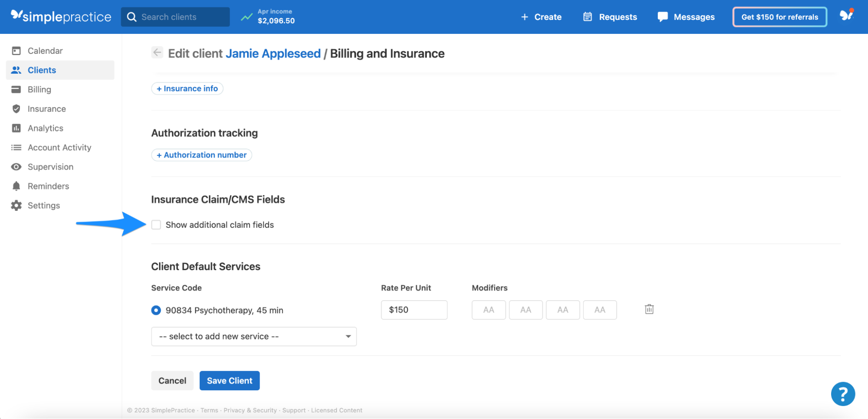Select the 90834 Psychotherapy service radio button
The width and height of the screenshot is (868, 419).
click(x=155, y=310)
